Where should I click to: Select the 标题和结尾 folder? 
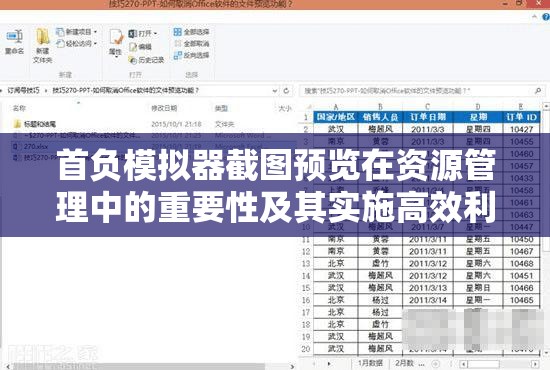(x=34, y=124)
